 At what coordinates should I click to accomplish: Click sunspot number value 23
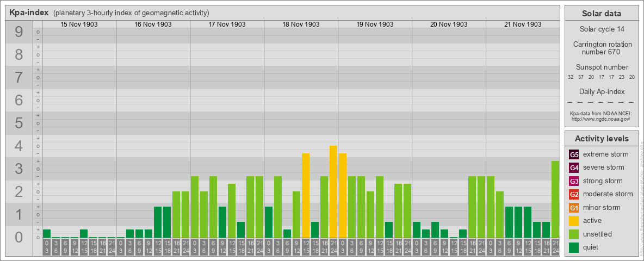point(622,77)
